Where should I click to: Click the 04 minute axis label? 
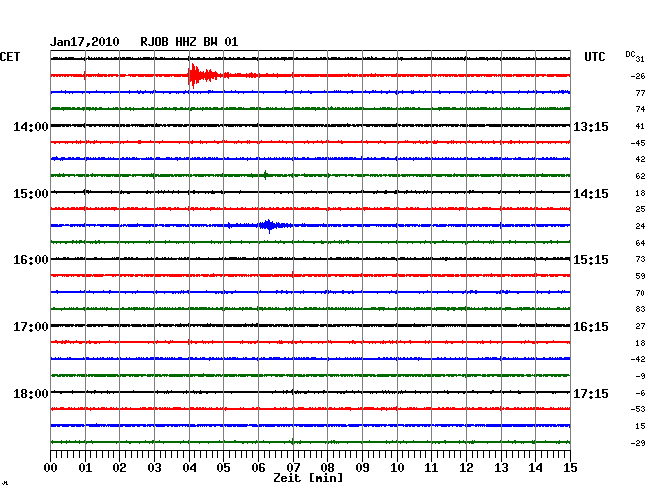189,467
